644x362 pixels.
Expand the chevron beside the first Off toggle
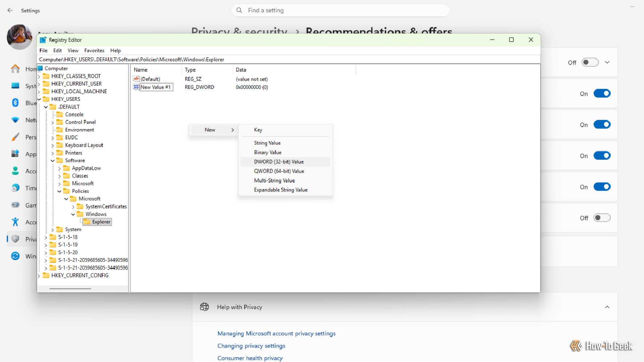[607, 62]
